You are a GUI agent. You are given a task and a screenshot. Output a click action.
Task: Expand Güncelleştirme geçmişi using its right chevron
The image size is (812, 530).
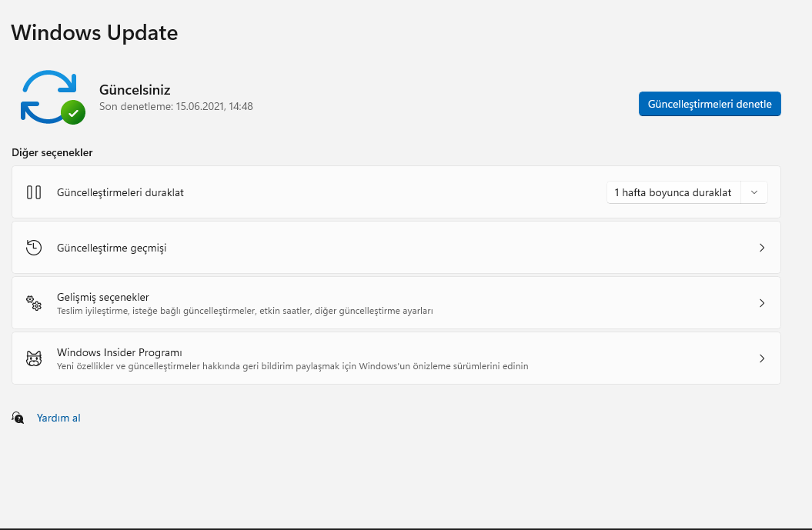point(762,248)
